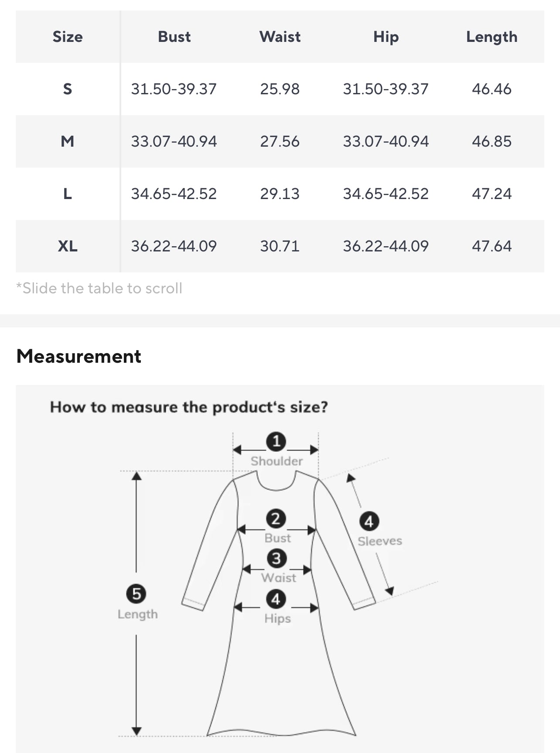
Task: Click the XL bust value 36.22-44.09
Action: [174, 246]
